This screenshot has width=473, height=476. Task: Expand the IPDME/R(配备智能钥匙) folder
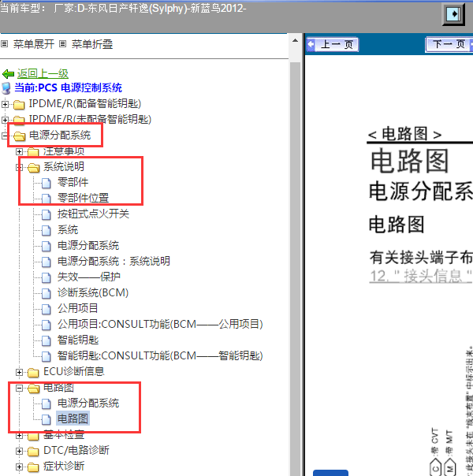tap(5, 105)
